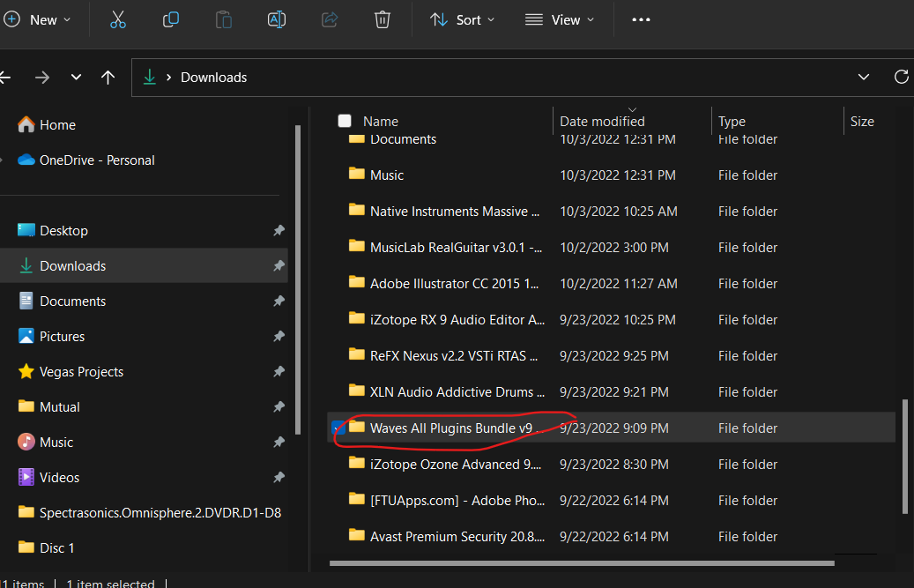
Task: Click the Copy icon in toolbar
Action: pyautogui.click(x=171, y=19)
